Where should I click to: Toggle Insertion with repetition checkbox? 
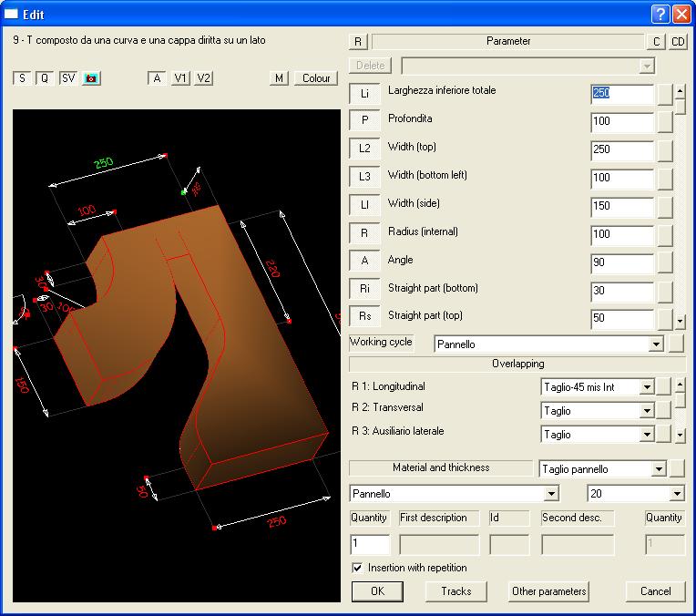(x=357, y=568)
